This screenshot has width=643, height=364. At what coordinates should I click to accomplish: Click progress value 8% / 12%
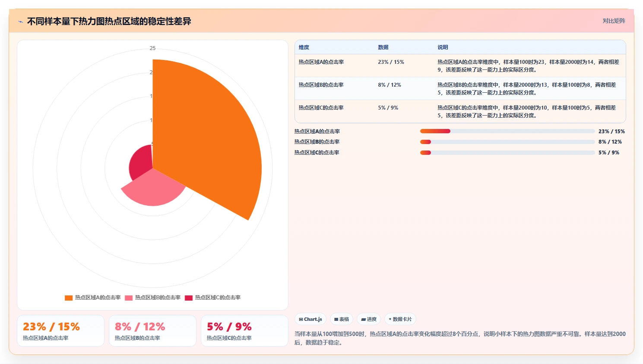pos(610,142)
